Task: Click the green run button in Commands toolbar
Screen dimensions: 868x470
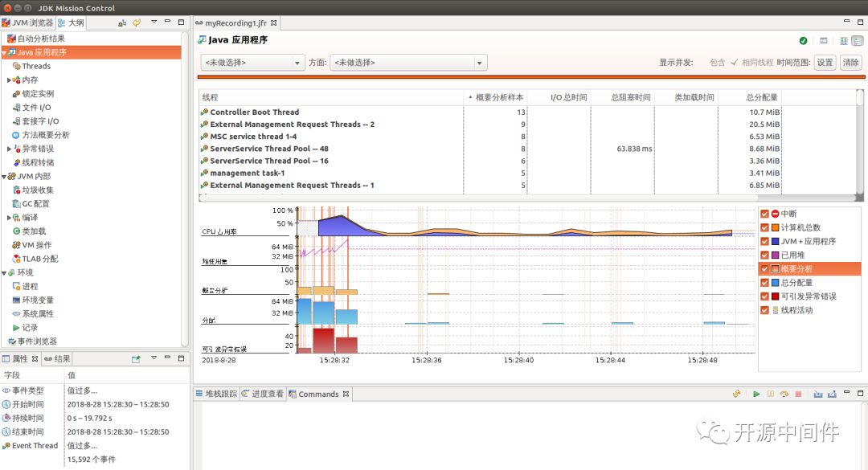Action: [x=756, y=394]
